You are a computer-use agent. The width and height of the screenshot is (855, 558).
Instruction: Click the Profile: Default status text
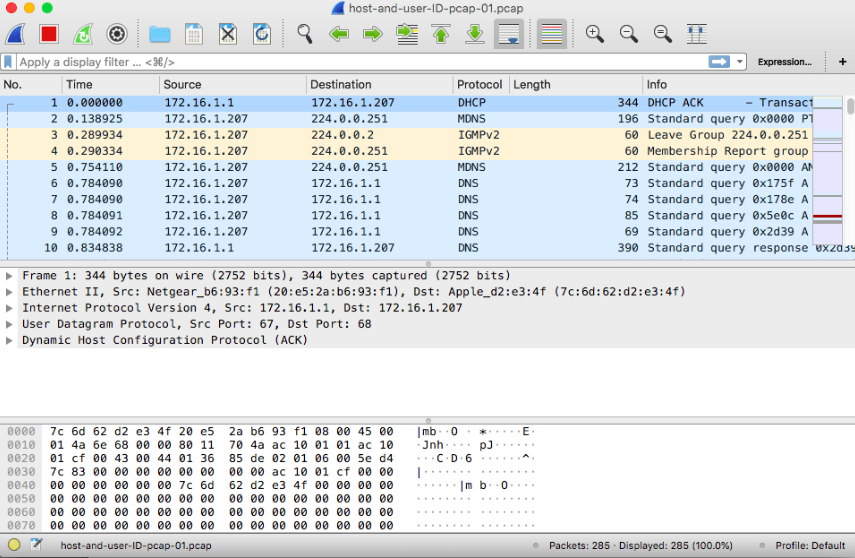[810, 545]
